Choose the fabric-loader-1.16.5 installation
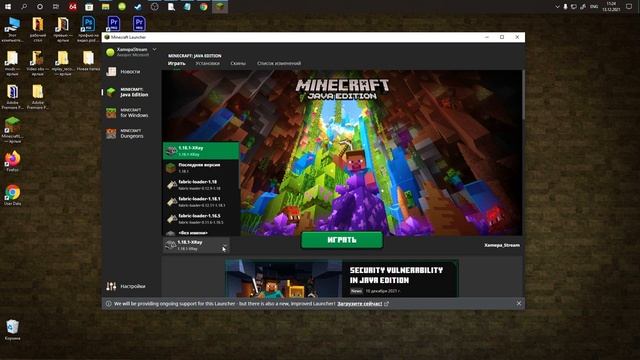Image resolution: width=640 pixels, height=360 pixels. [x=201, y=219]
